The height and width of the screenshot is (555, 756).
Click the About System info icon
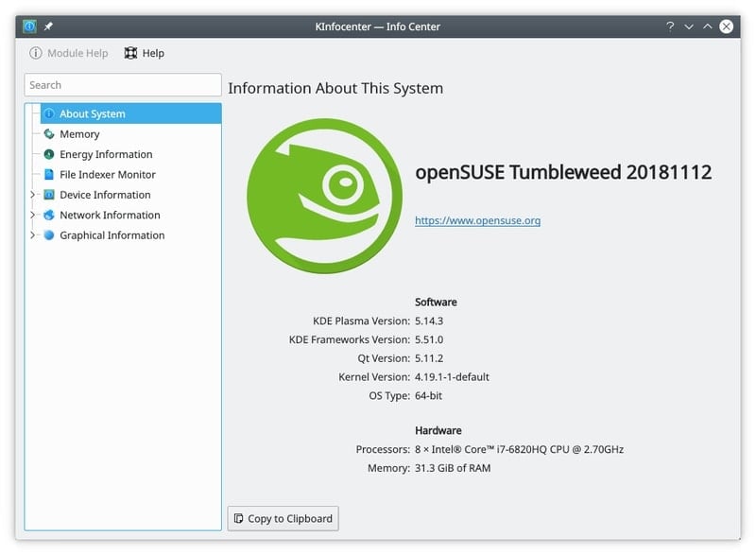click(x=49, y=114)
